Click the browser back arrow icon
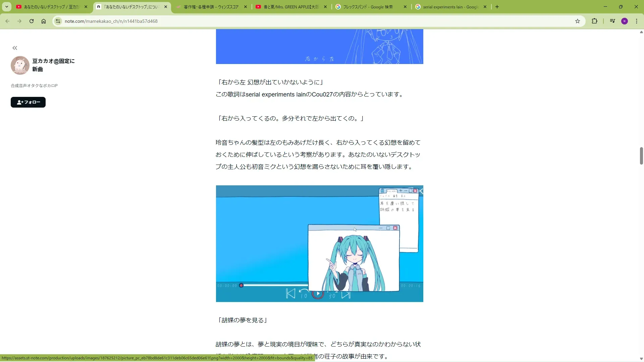The height and width of the screenshot is (362, 644). point(7,21)
